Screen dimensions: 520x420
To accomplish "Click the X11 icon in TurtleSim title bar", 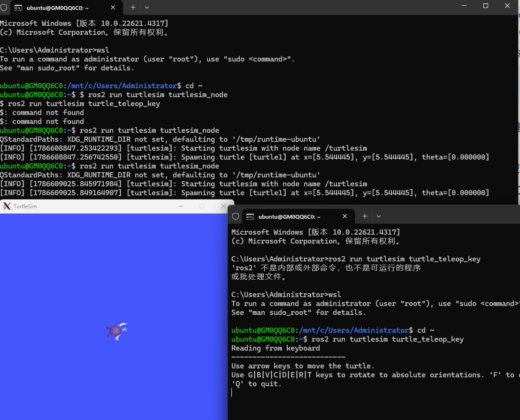I will (x=7, y=206).
